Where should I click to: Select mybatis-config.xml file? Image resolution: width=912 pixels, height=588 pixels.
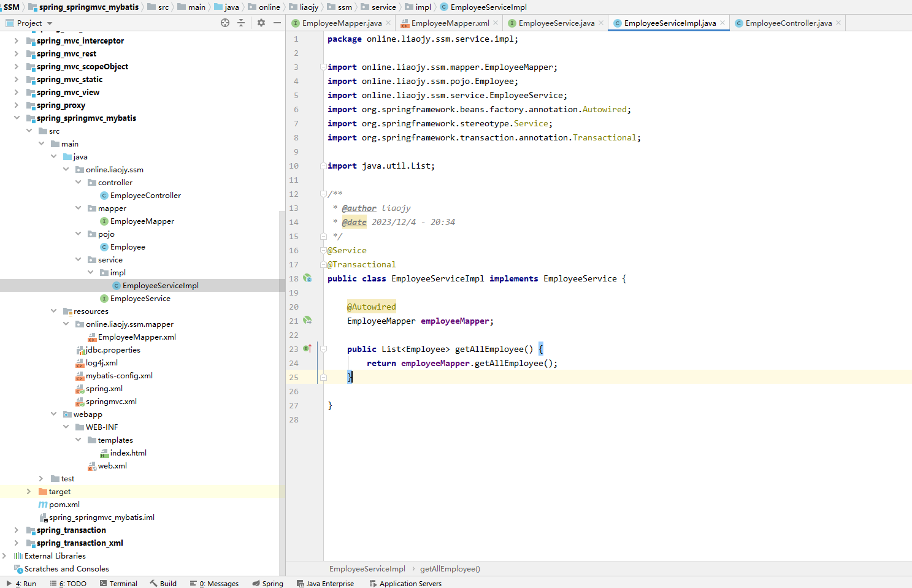pos(119,375)
